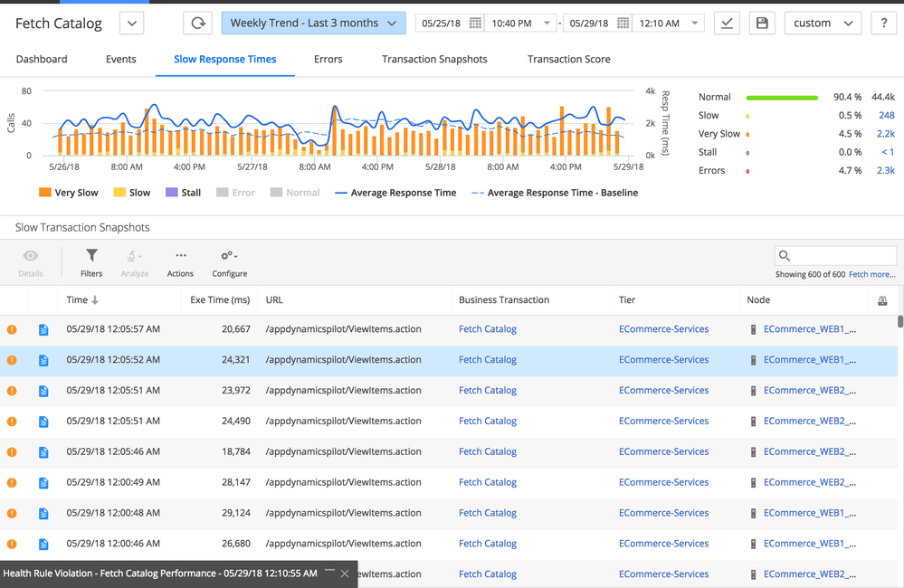Viewport: 904px width, 588px height.
Task: Click warning icon in the 12:00:46 AM row
Action: 12,545
